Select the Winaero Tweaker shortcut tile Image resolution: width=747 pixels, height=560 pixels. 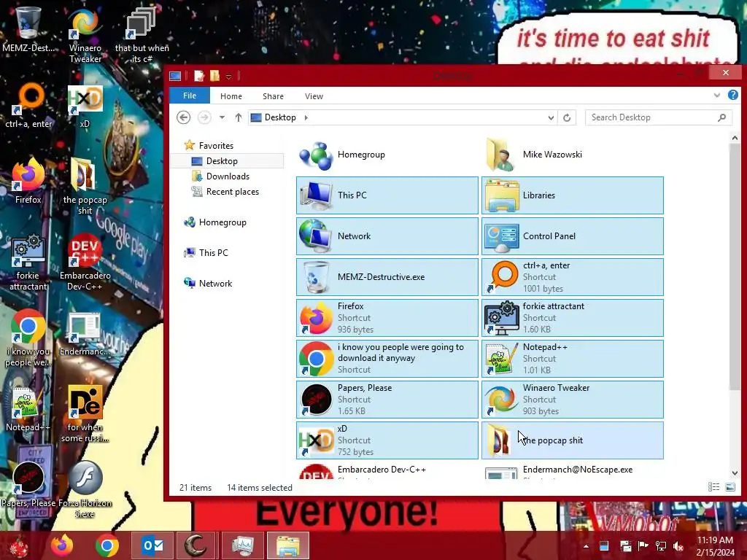[572, 400]
